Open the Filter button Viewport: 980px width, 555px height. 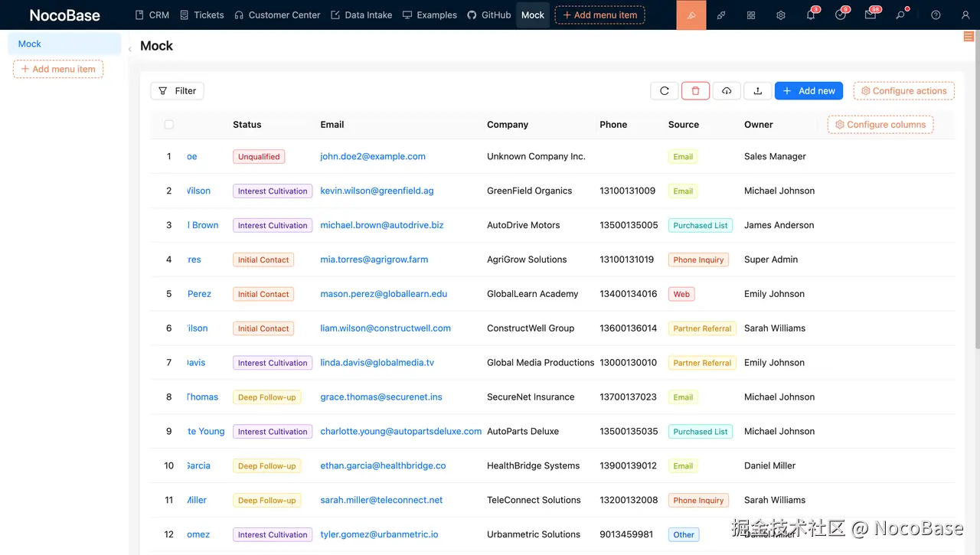[177, 90]
